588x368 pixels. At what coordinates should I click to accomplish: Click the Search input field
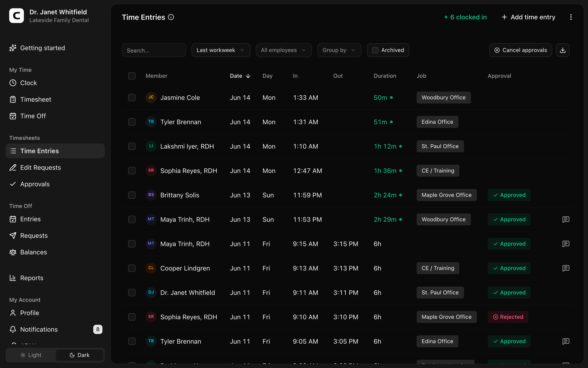(154, 50)
